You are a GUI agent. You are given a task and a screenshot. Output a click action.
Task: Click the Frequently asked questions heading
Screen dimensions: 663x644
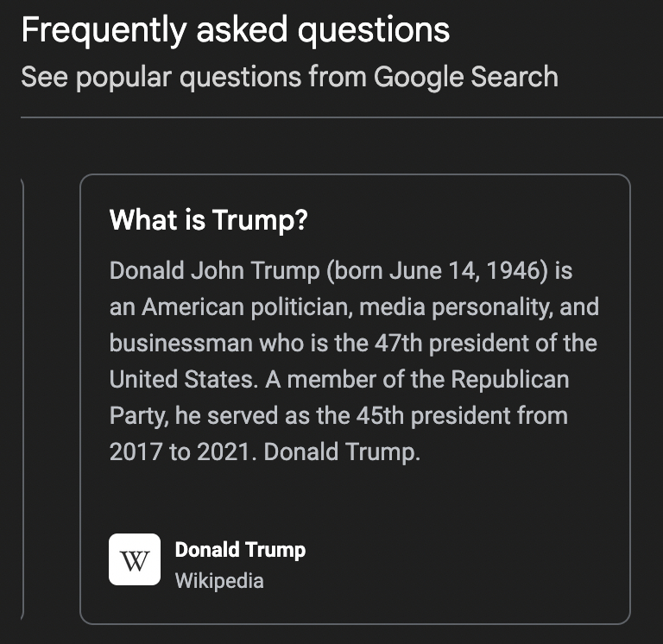[235, 30]
